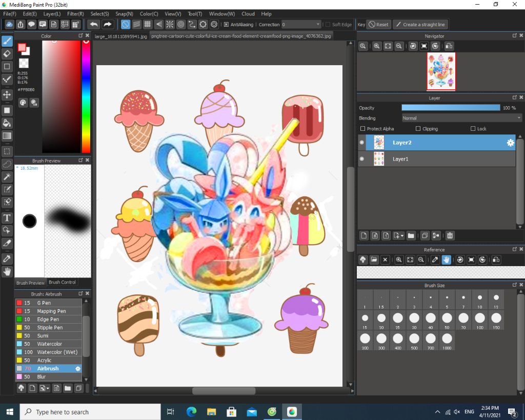Select the Eyedropper tool in left toolbar
The height and width of the screenshot is (420, 525).
click(x=7, y=258)
